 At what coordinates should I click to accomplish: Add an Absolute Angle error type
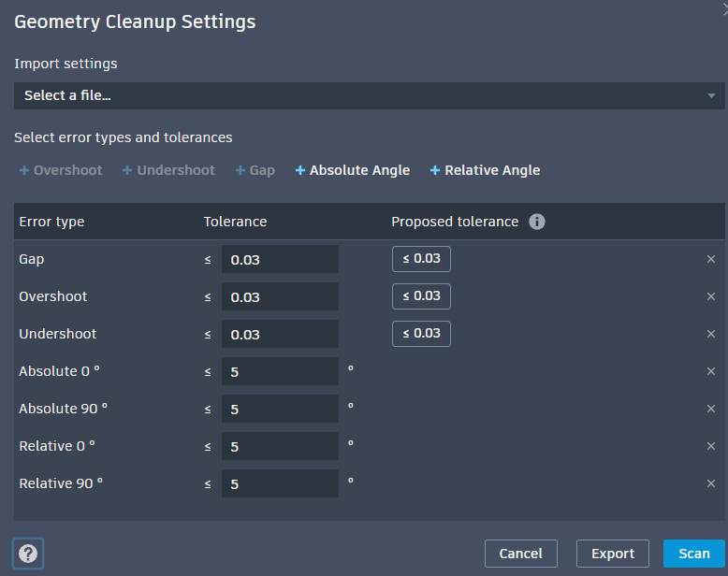click(x=353, y=170)
